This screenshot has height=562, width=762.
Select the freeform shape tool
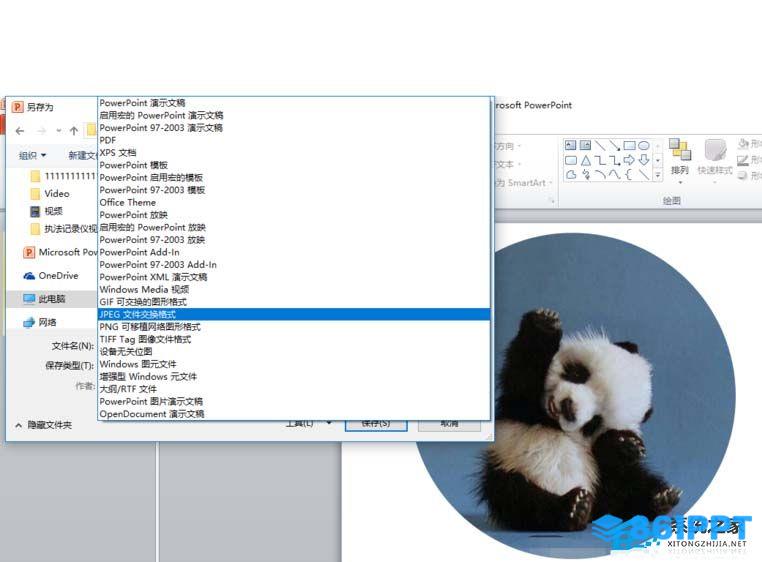pyautogui.click(x=571, y=174)
